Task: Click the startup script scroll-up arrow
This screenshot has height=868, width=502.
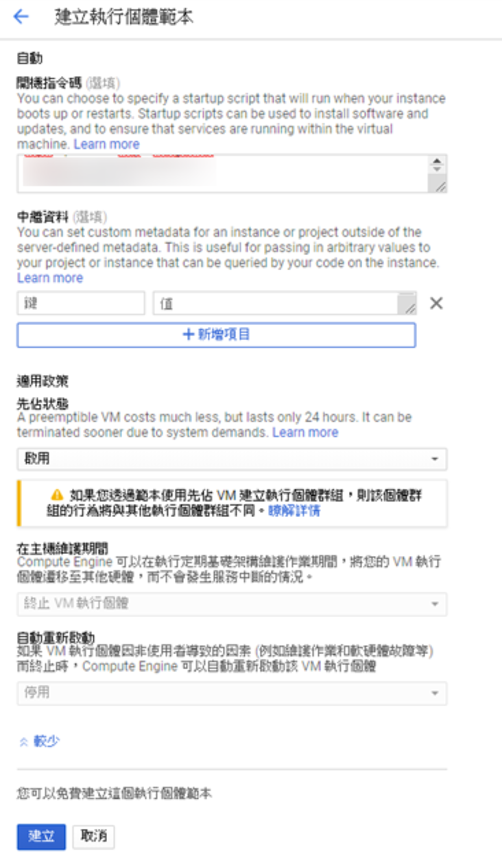Action: pos(437,160)
